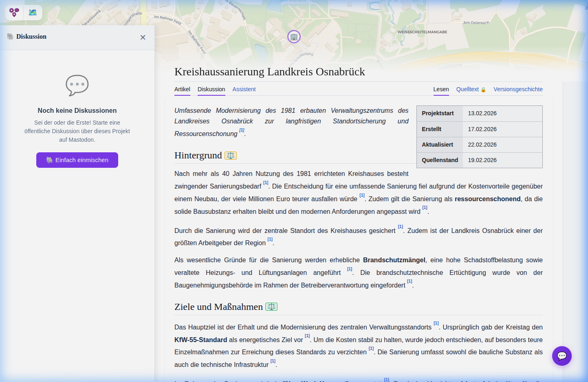This screenshot has height=382, width=588.
Task: Close the Diskussion side panel
Action: tap(143, 37)
